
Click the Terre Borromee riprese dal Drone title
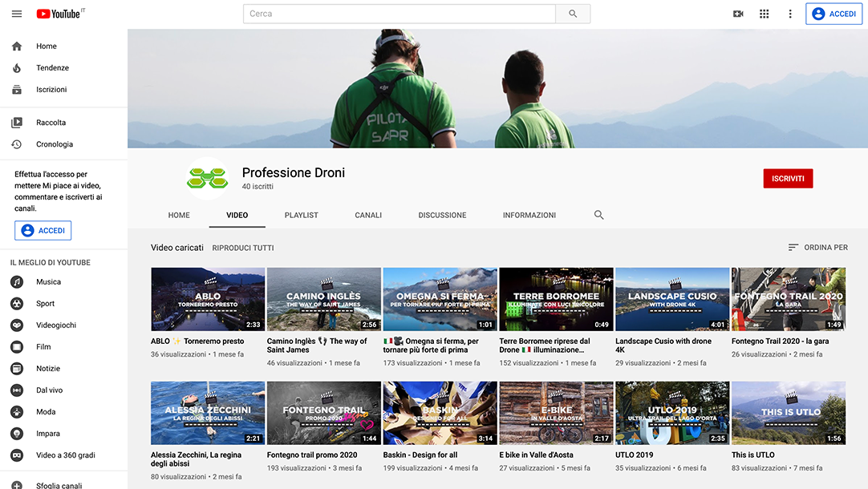point(545,346)
